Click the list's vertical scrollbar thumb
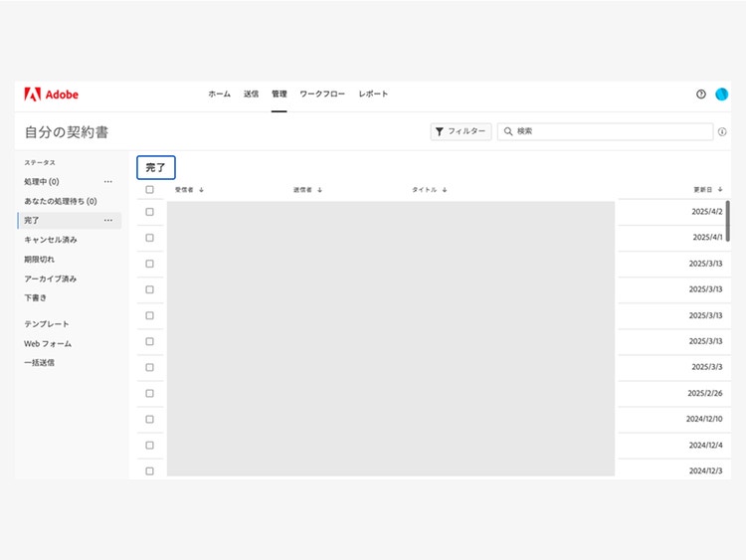This screenshot has height=560, width=746. coord(727,221)
